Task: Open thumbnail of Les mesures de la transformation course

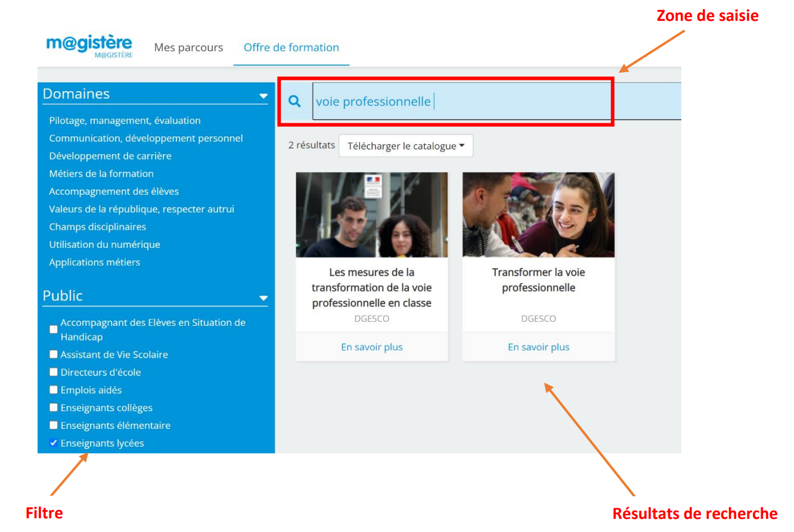Action: pos(371,214)
